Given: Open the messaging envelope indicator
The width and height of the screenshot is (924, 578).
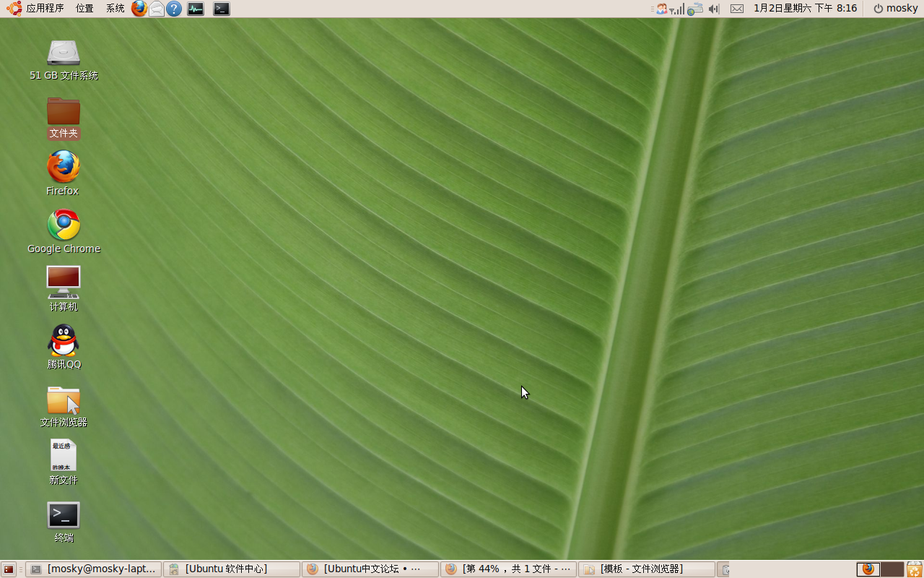Looking at the screenshot, I should (737, 9).
